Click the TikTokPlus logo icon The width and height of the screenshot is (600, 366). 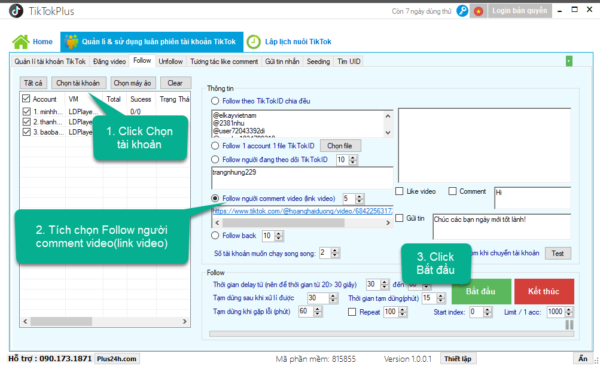(x=16, y=11)
